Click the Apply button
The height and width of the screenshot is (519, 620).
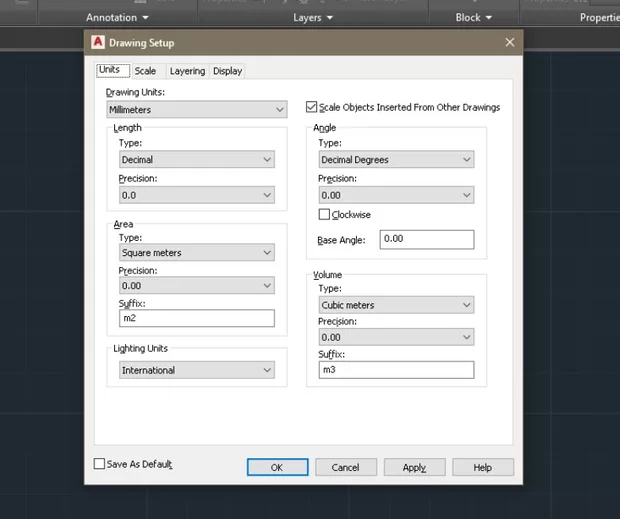pos(414,467)
